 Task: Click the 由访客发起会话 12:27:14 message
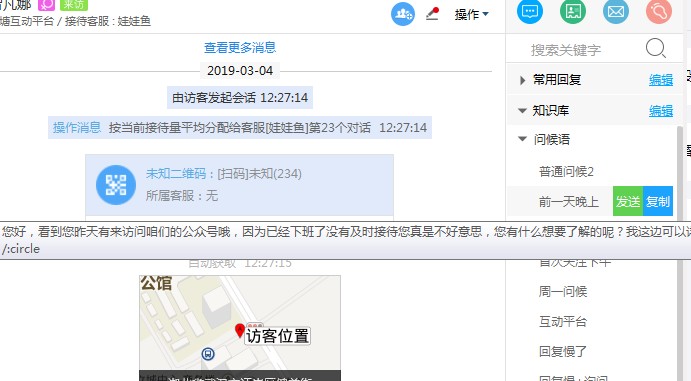click(240, 97)
